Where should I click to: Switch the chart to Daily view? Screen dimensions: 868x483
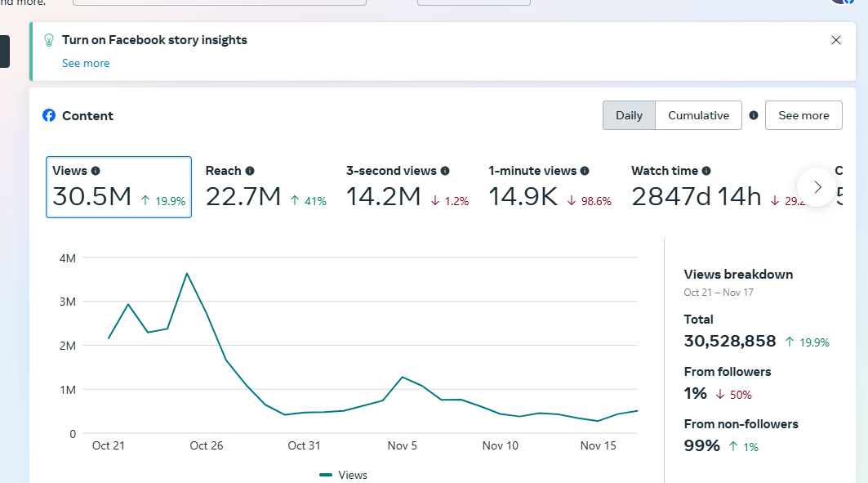click(x=629, y=115)
